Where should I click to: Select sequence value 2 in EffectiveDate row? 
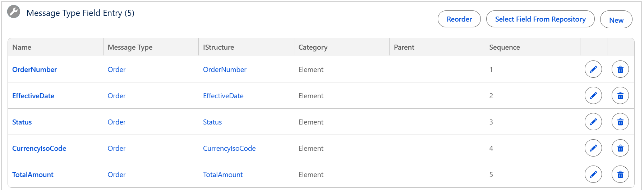[491, 96]
